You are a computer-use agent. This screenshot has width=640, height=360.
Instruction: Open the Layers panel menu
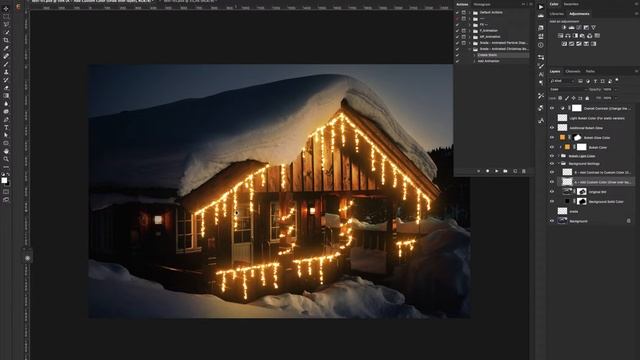pyautogui.click(x=636, y=71)
